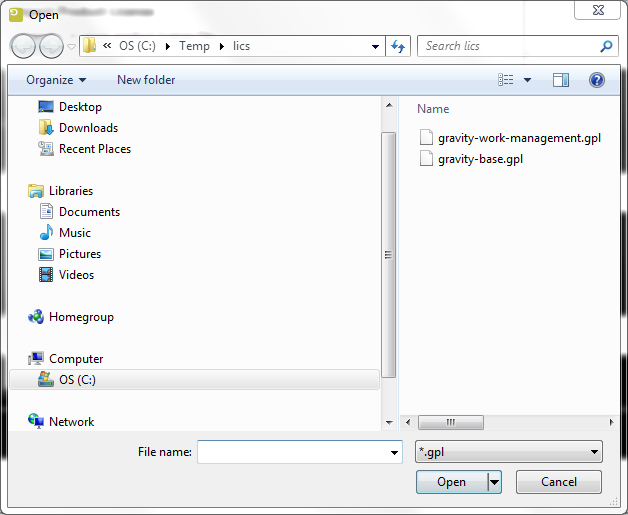
Task: Expand the *.gpl file type dropdown
Action: click(x=594, y=452)
